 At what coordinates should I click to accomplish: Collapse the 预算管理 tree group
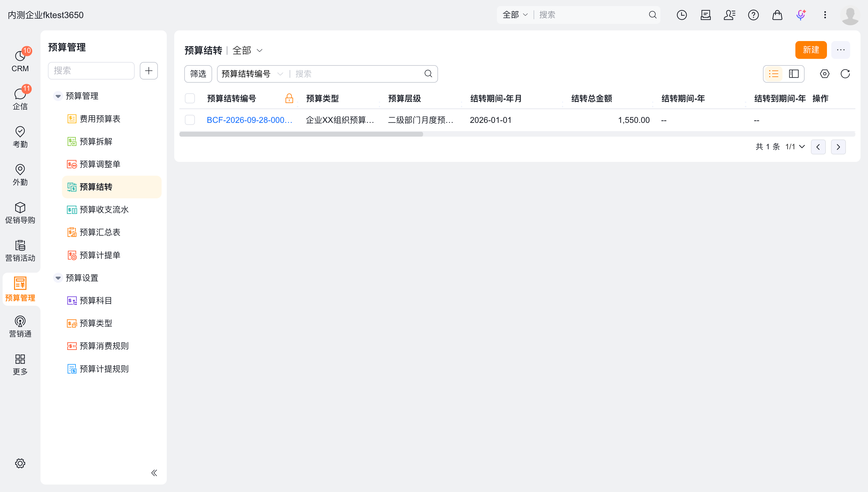pyautogui.click(x=58, y=96)
